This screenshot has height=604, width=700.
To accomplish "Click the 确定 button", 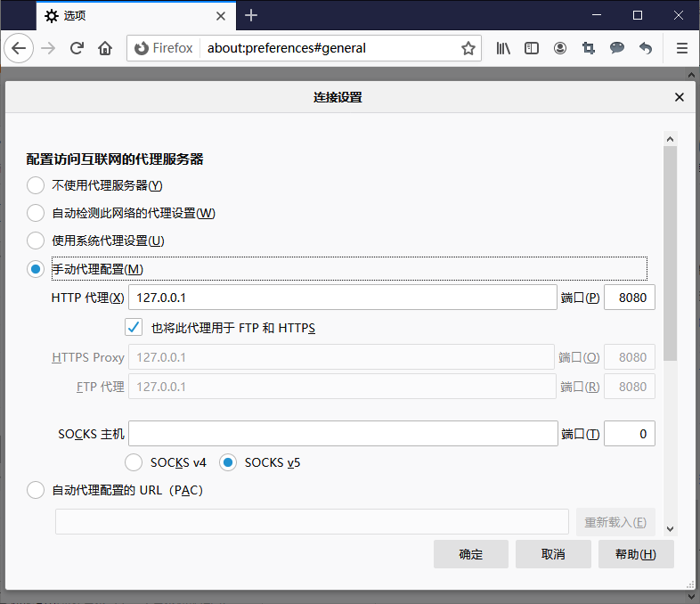I will pos(470,554).
